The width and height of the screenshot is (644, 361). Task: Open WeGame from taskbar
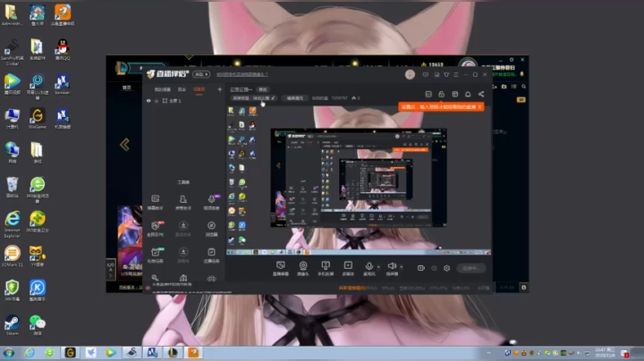click(x=71, y=353)
